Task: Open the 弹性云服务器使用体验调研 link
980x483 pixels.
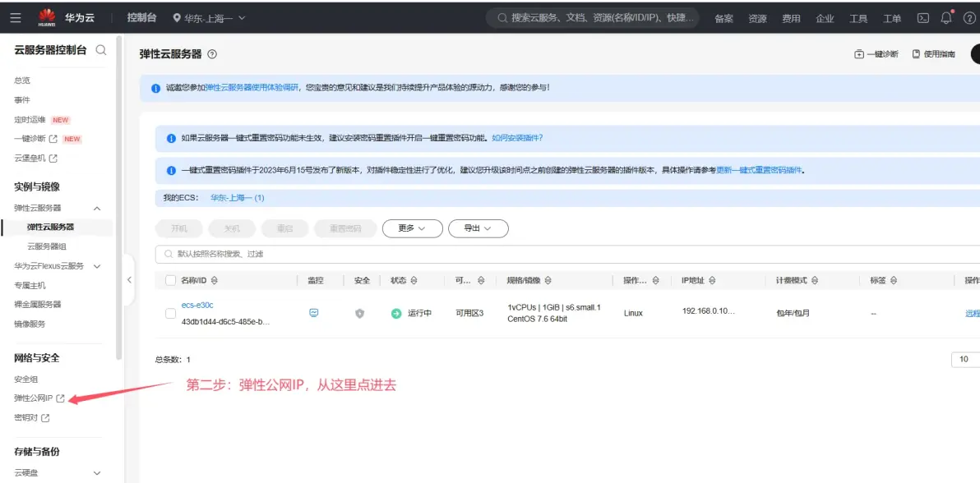Action: tap(252, 87)
